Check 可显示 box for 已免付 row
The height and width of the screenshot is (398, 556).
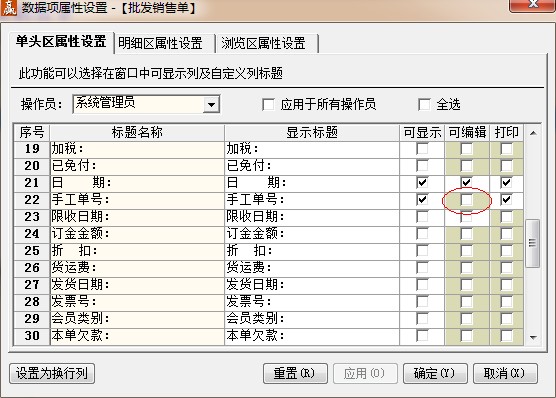(x=422, y=166)
